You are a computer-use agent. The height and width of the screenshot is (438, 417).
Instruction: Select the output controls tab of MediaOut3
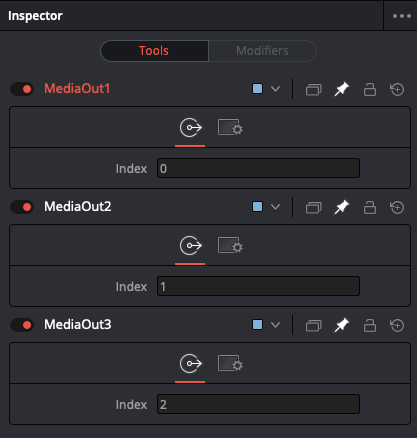point(190,364)
